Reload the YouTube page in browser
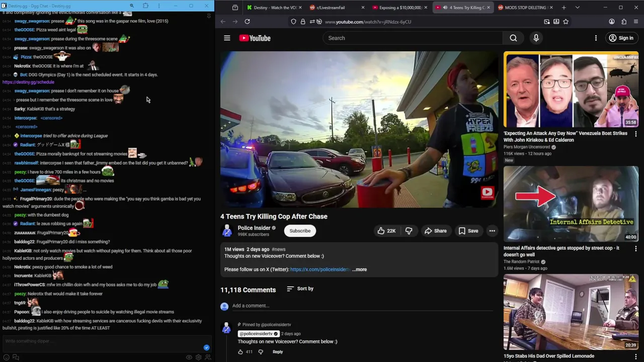This screenshot has width=644, height=362. pyautogui.click(x=247, y=22)
